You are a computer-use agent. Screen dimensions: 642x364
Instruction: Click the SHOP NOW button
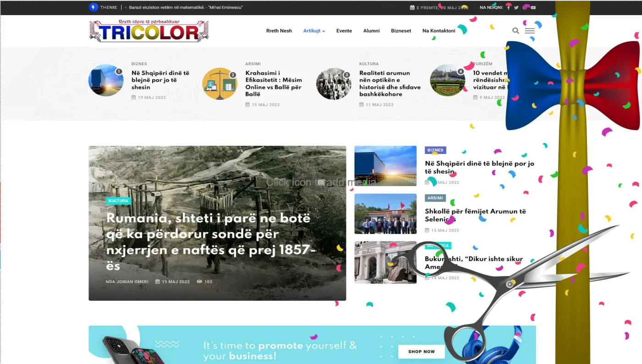(421, 352)
